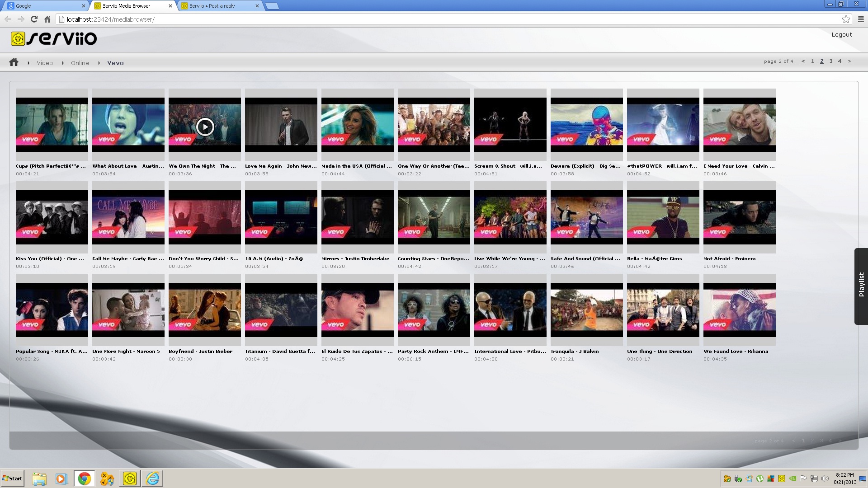Open Serviio console taskbar icon

(130, 479)
